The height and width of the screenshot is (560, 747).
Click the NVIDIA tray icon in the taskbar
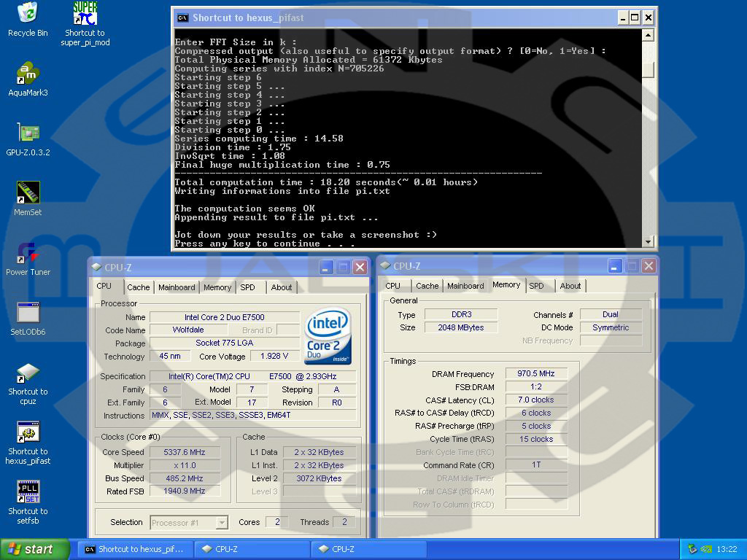[706, 549]
